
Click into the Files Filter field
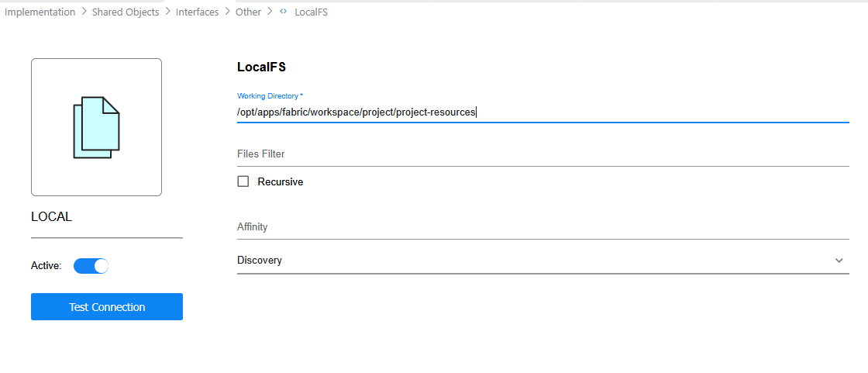pyautogui.click(x=542, y=154)
